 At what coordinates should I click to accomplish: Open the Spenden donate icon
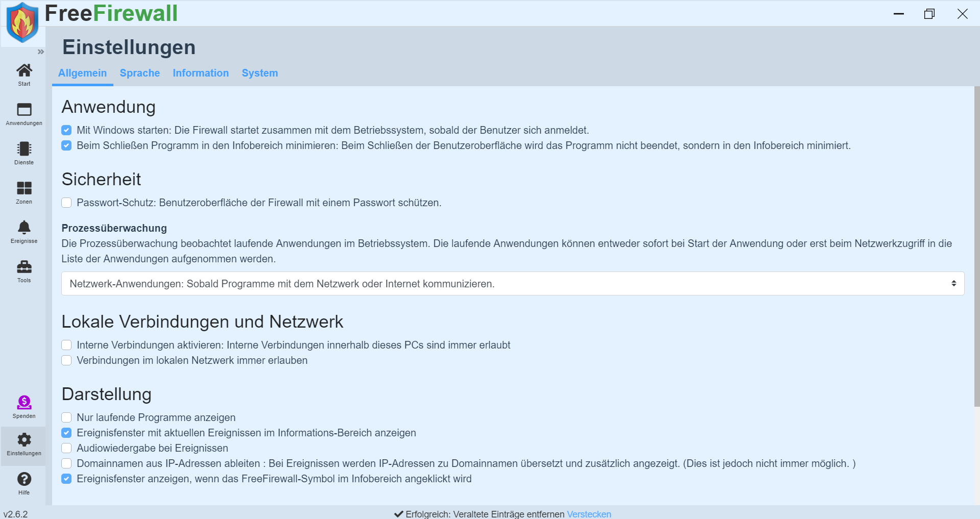point(24,402)
